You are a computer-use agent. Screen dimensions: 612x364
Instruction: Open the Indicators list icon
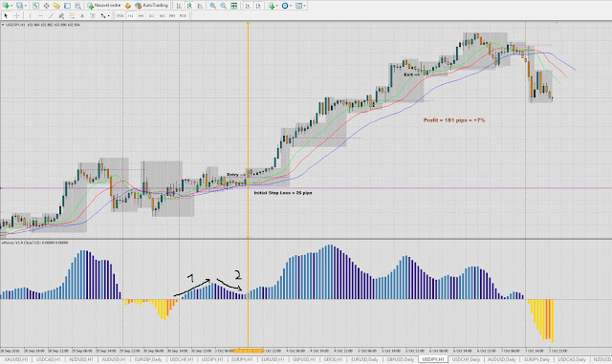[271, 6]
